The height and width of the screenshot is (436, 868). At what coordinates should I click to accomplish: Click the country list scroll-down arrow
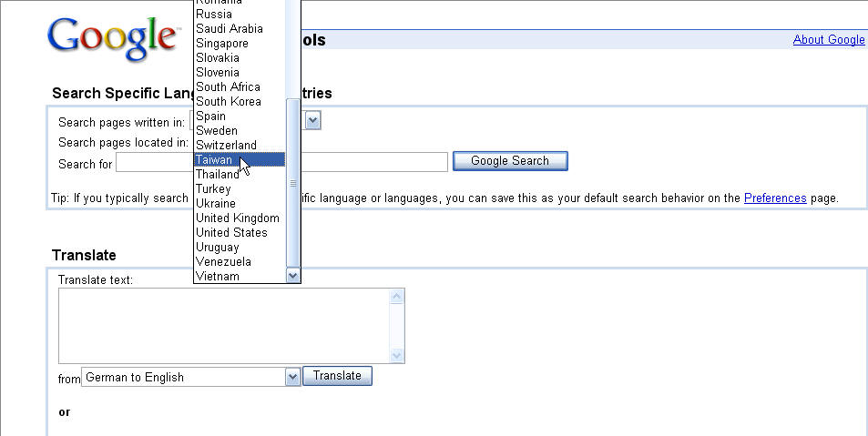point(293,276)
